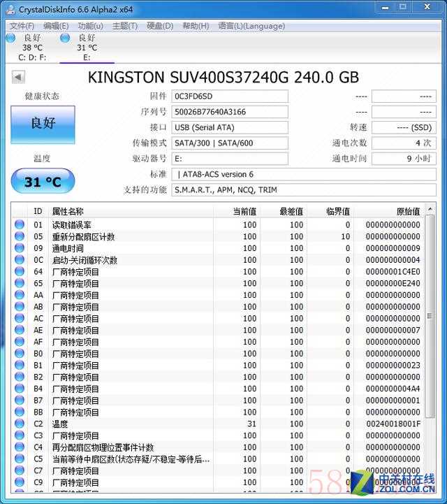Open the 硬盘(D) menu
This screenshot has width=447, height=504.
pos(160,26)
